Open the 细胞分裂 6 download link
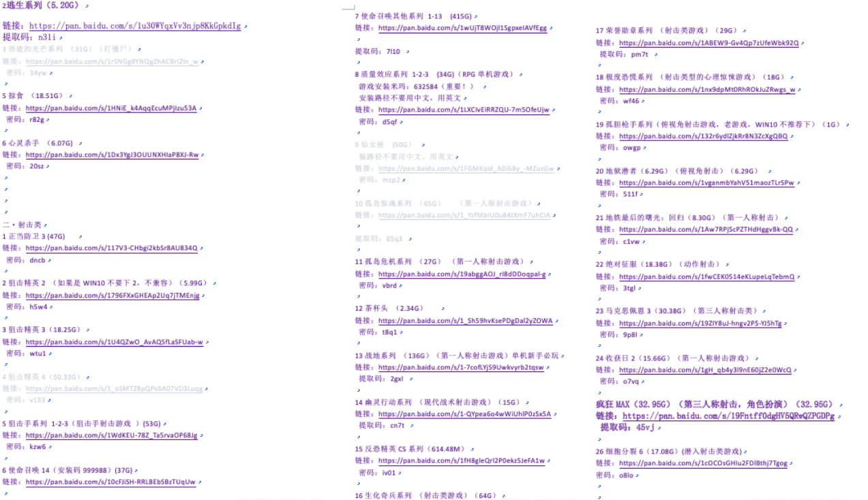Image resolution: width=868 pixels, height=500 pixels. [703, 463]
